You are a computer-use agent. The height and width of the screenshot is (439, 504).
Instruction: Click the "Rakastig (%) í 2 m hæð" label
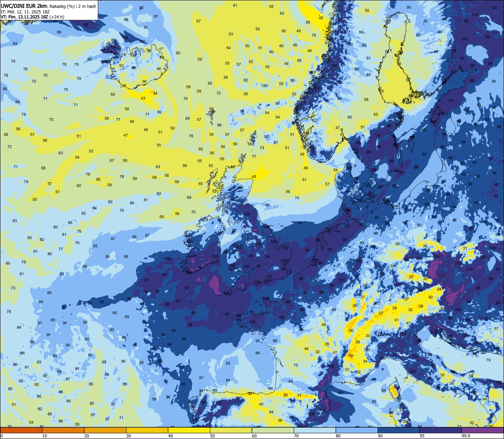tap(72, 6)
